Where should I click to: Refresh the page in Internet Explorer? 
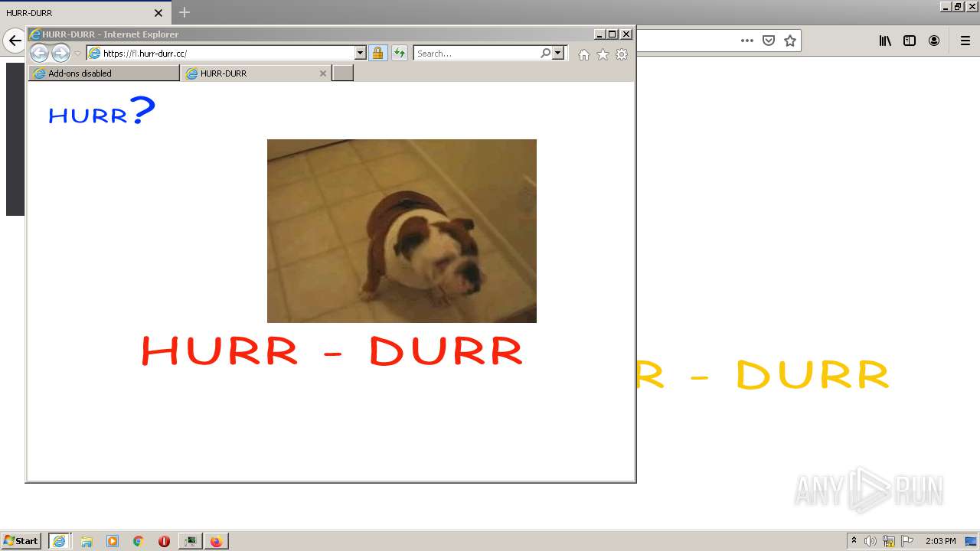click(400, 54)
